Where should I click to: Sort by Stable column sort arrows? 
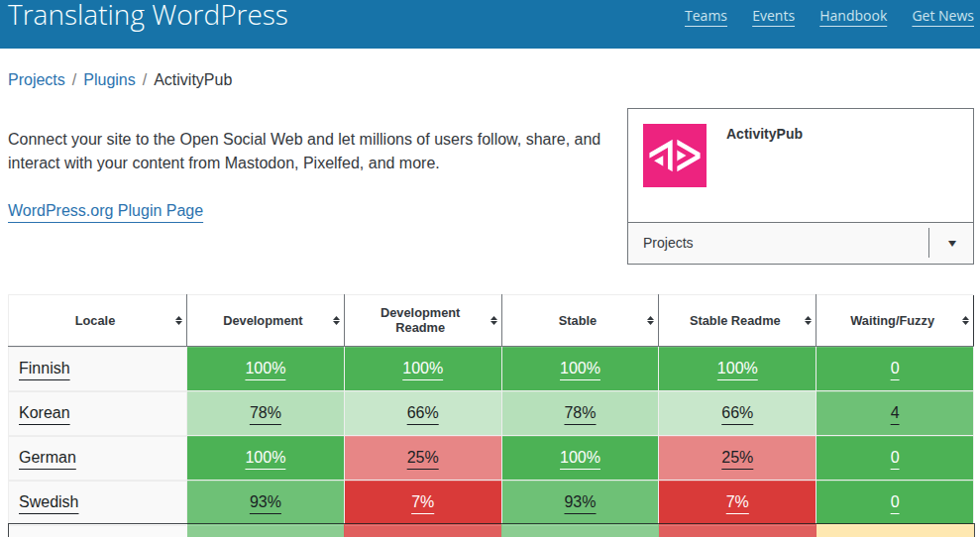(x=651, y=321)
